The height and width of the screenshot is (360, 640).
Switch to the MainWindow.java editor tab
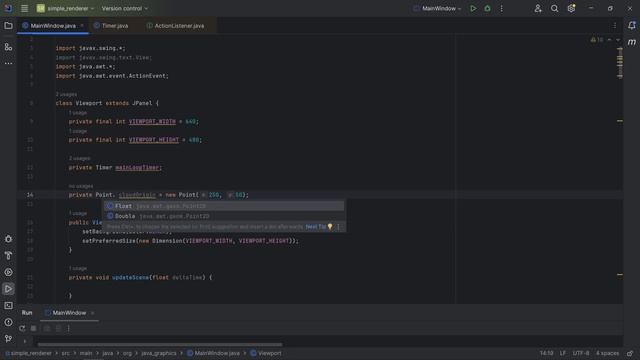(53, 26)
